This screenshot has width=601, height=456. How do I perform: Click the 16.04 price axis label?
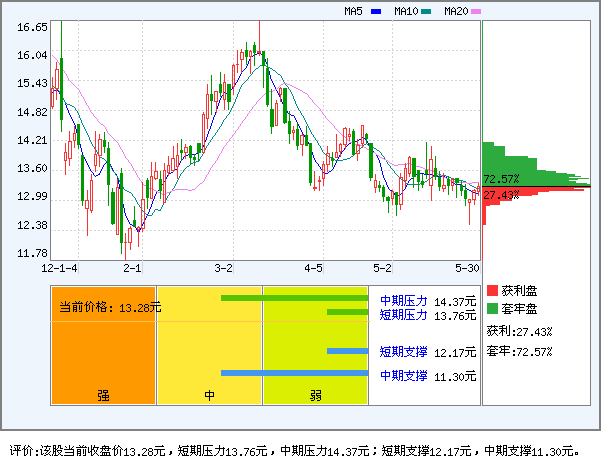point(32,55)
